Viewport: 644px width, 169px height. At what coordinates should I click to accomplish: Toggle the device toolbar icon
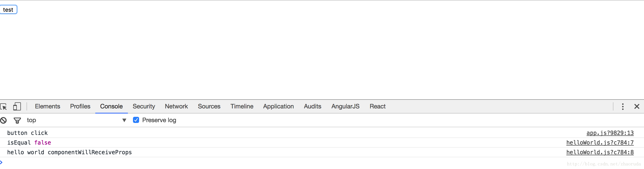tap(17, 106)
